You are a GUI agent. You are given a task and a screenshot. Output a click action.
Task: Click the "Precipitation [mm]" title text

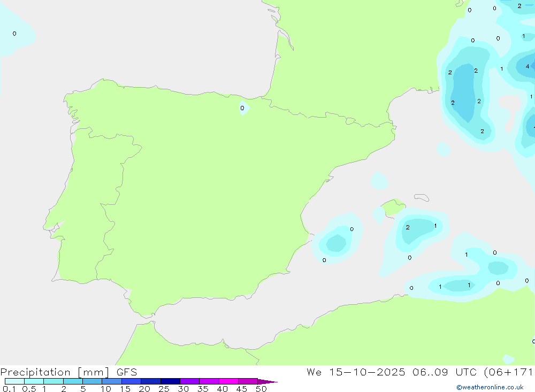pos(55,372)
